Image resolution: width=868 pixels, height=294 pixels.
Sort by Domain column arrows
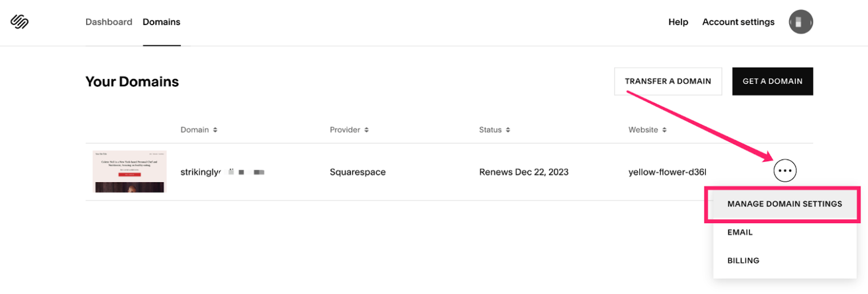point(215,130)
